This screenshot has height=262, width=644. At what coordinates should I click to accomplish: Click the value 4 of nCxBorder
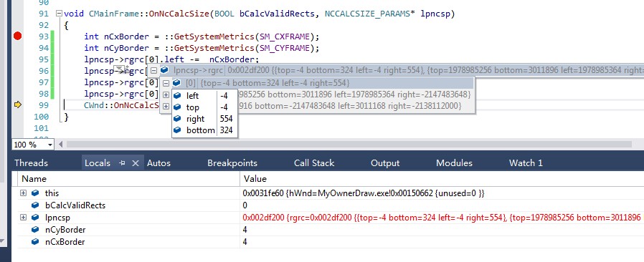245,242
